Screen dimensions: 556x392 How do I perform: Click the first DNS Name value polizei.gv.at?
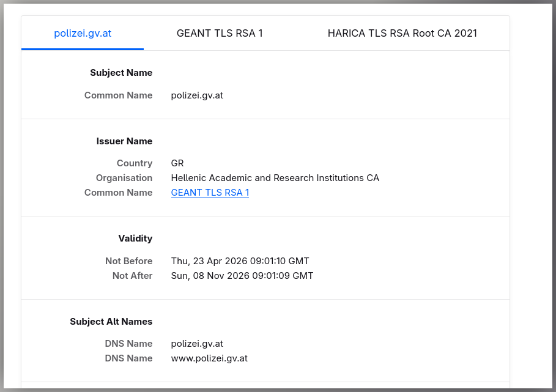(x=197, y=344)
